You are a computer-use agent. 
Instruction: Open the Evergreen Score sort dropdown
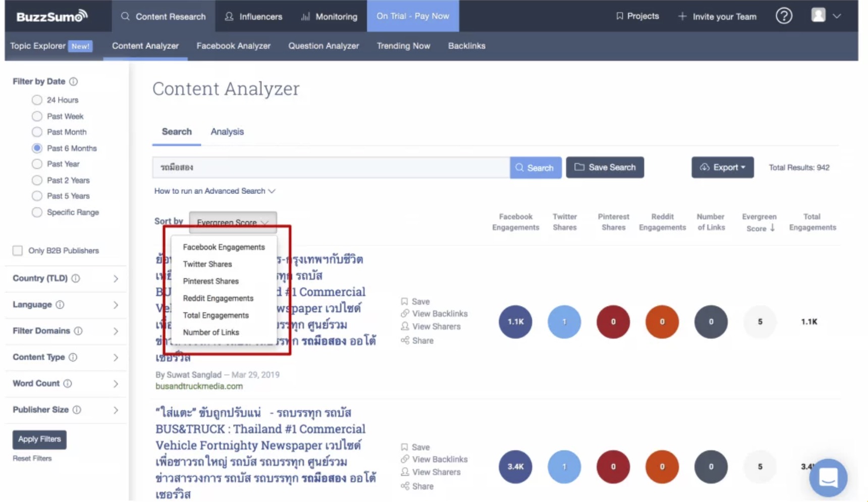(233, 222)
